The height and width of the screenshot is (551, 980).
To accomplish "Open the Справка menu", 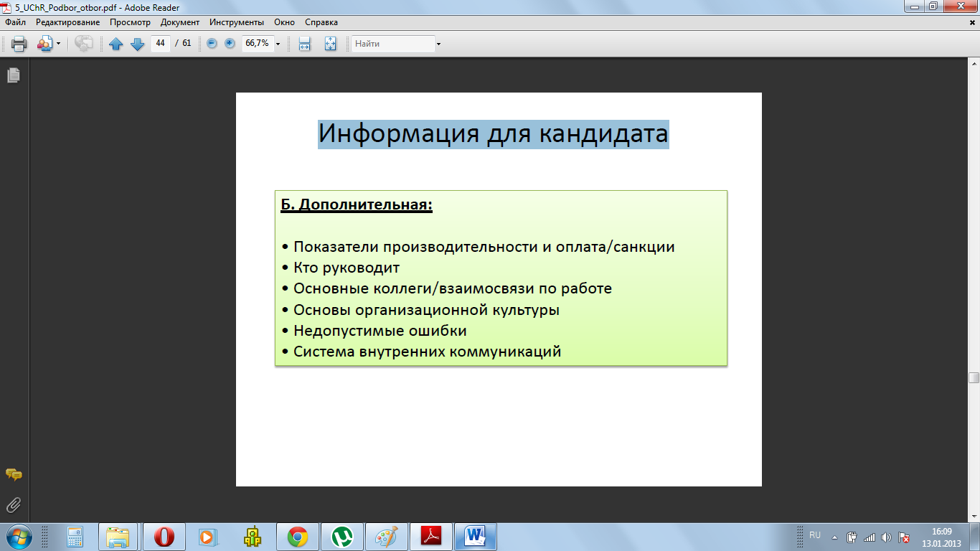I will click(321, 22).
